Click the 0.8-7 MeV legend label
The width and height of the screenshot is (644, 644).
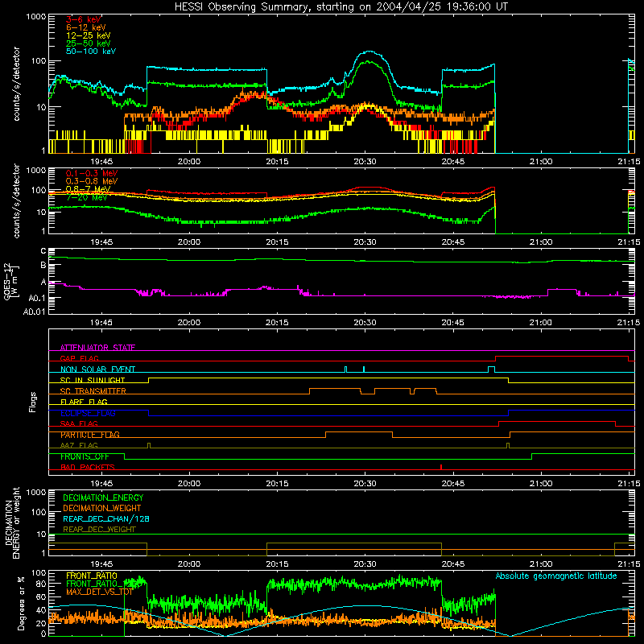[88, 189]
